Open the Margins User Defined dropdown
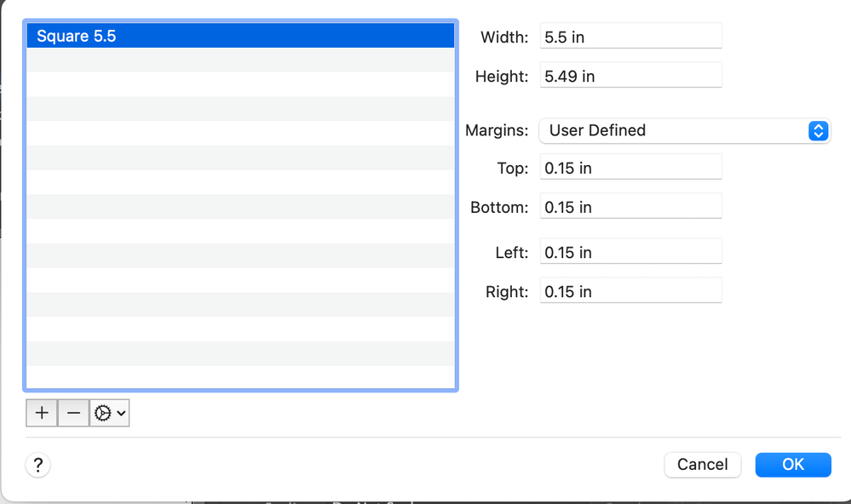 point(684,130)
